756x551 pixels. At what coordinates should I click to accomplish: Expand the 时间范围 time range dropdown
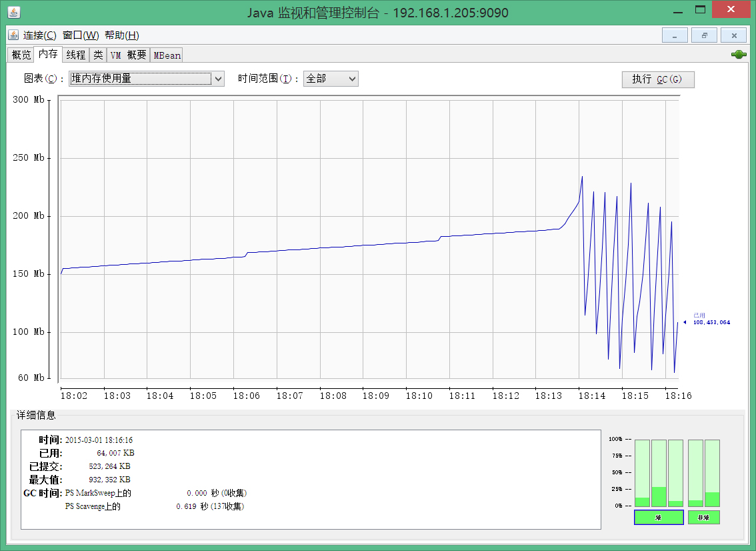tap(331, 79)
